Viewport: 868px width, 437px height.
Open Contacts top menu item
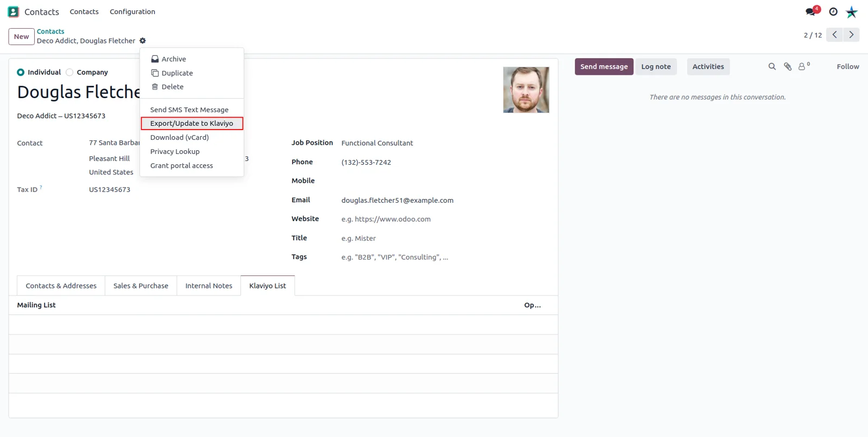coord(84,11)
